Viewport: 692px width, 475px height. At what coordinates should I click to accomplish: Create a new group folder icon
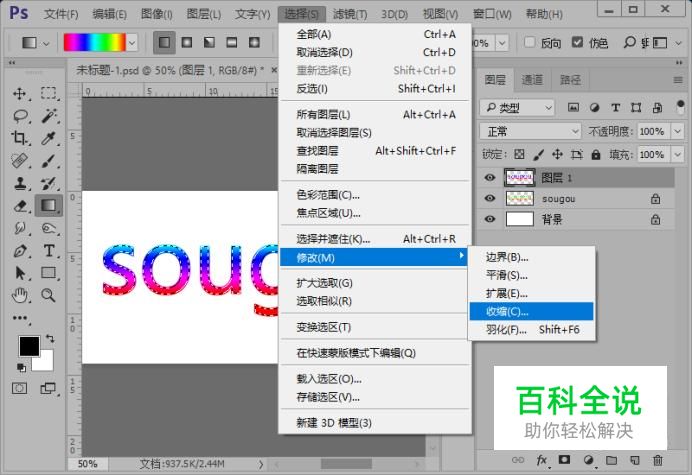(611, 460)
